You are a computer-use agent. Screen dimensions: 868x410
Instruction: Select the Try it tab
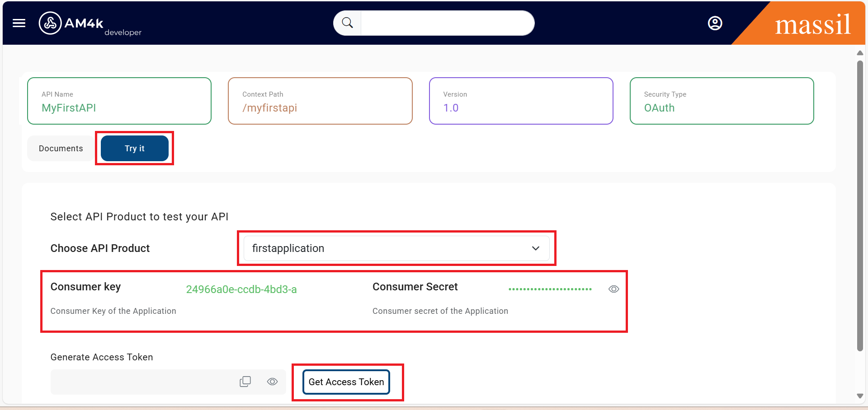pyautogui.click(x=135, y=149)
